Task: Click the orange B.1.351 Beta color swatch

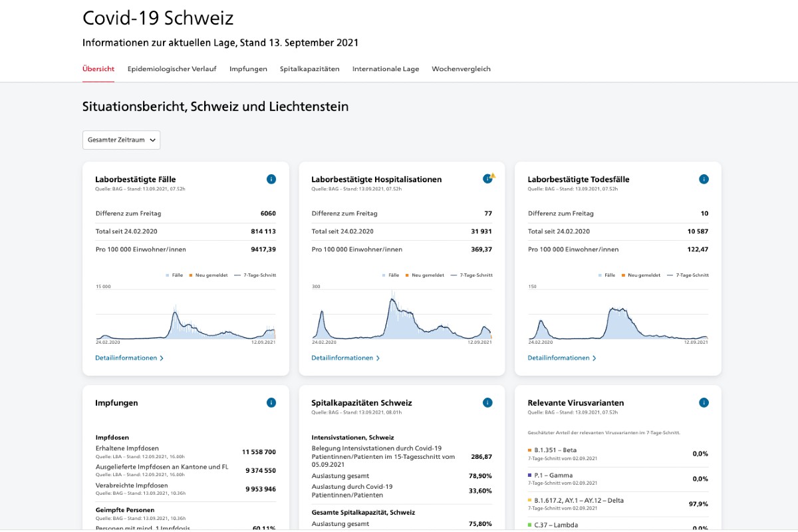Action: pos(530,450)
